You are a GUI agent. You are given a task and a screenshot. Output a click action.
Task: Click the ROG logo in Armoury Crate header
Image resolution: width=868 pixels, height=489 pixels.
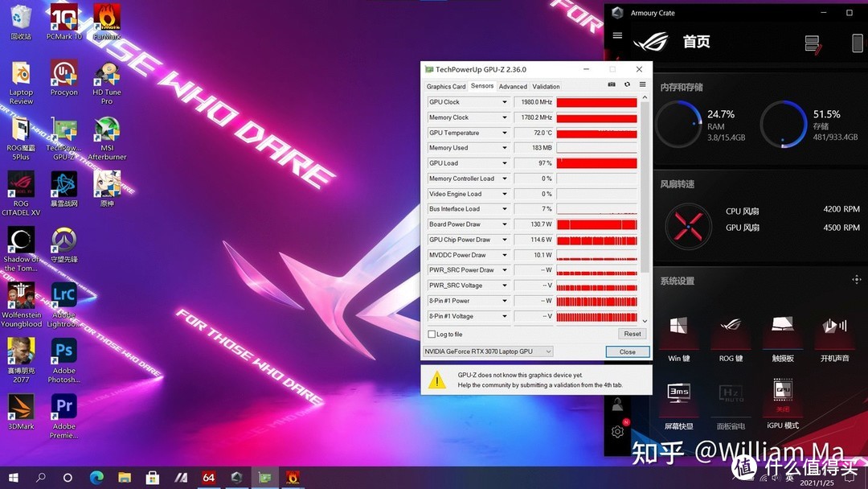pos(651,42)
